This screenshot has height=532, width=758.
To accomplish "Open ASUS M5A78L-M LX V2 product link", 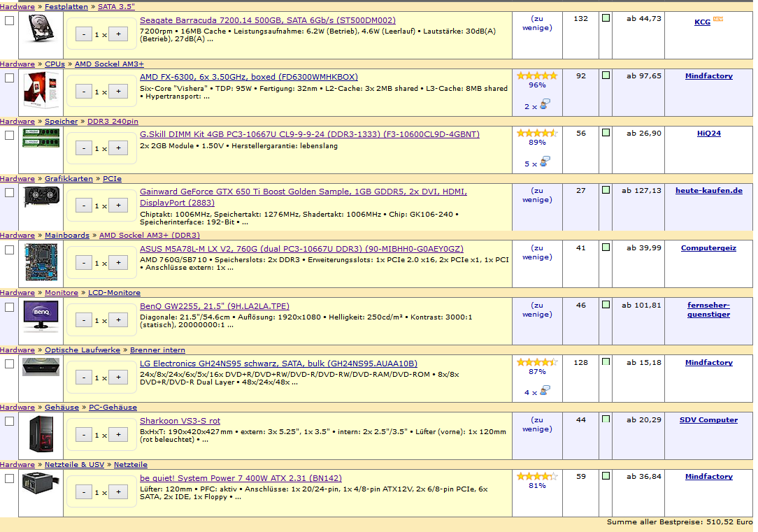I will click(301, 249).
